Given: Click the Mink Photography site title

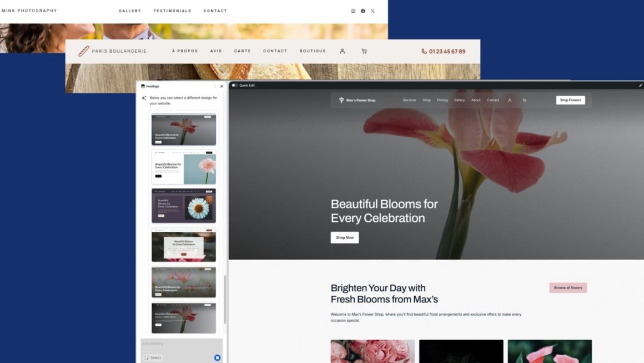Looking at the screenshot, I should pos(29,11).
